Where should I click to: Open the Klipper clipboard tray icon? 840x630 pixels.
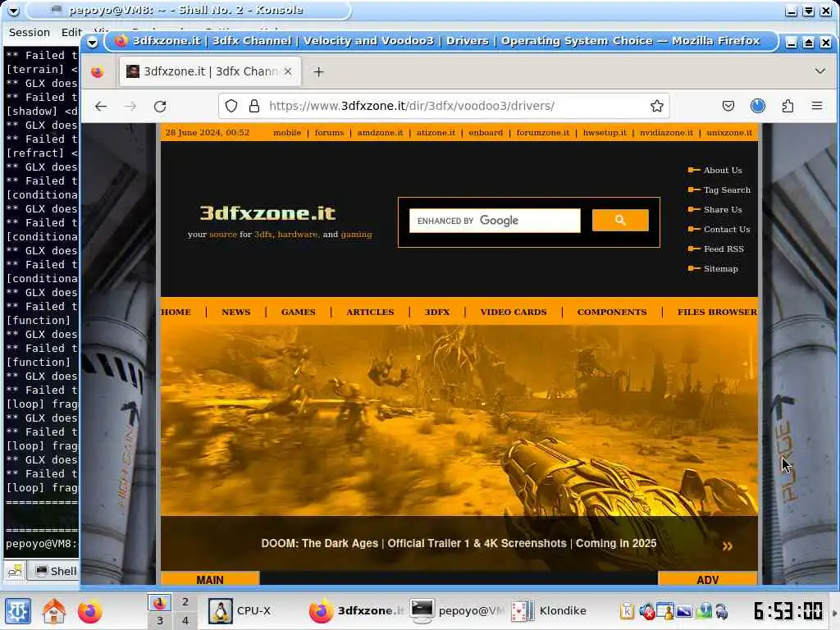click(x=627, y=611)
